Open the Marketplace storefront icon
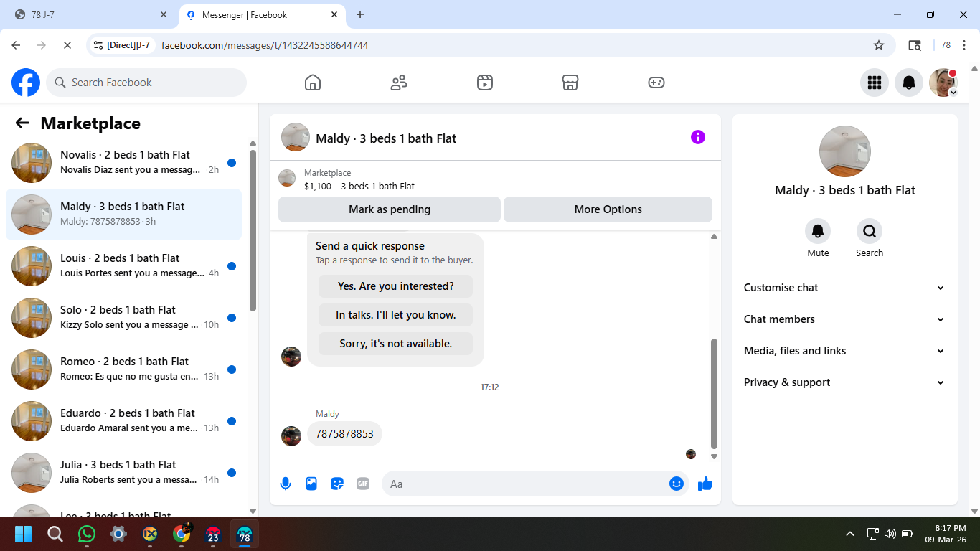The image size is (980, 551). coord(570,83)
